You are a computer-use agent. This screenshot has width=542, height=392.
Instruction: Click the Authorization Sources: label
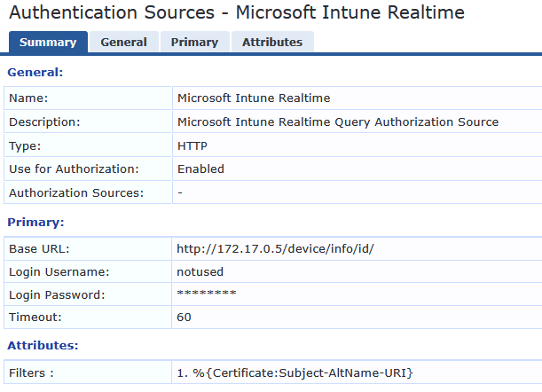(x=76, y=192)
